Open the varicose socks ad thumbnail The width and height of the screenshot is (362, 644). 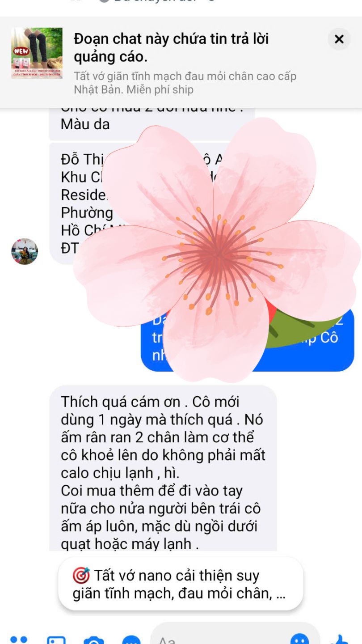pos(37,53)
